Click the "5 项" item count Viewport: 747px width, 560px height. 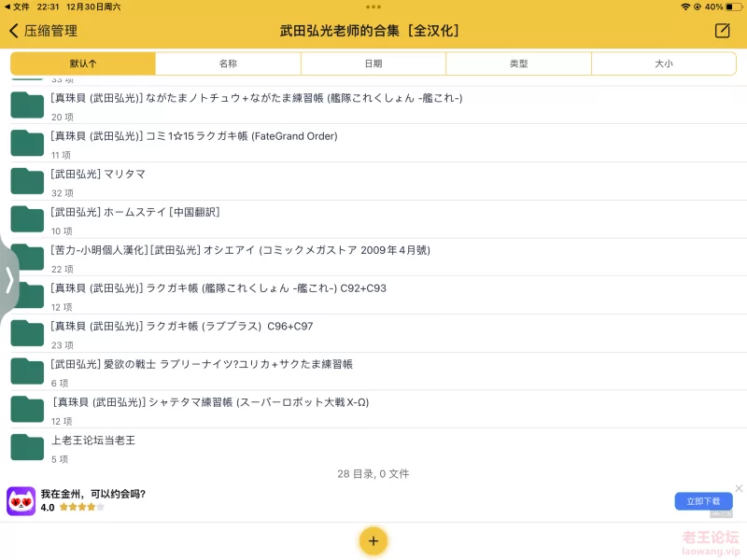click(60, 459)
